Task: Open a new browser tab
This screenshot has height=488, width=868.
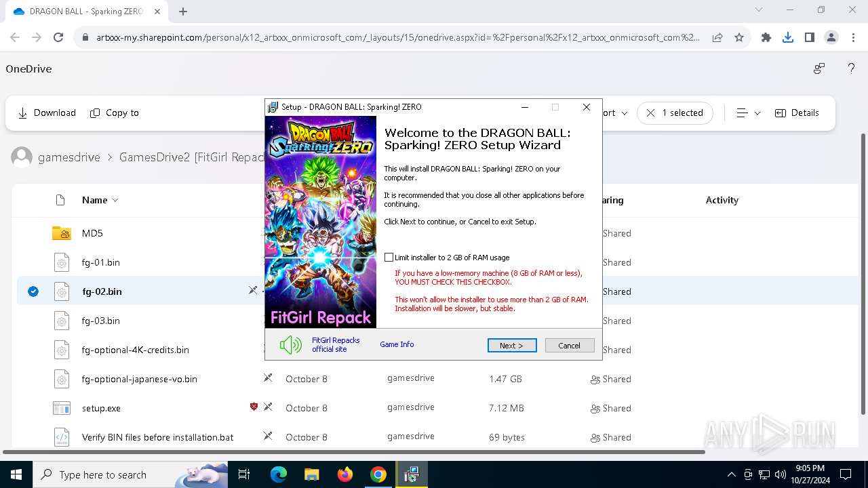Action: 183,12
